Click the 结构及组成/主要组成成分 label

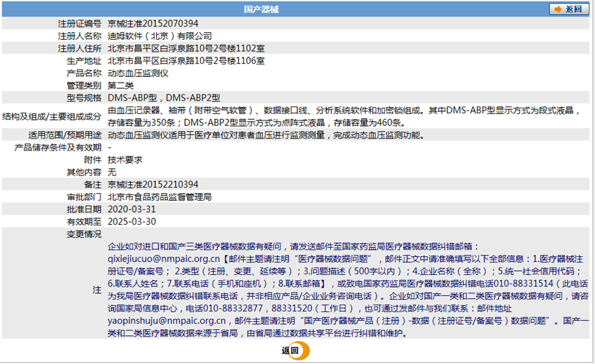point(52,116)
